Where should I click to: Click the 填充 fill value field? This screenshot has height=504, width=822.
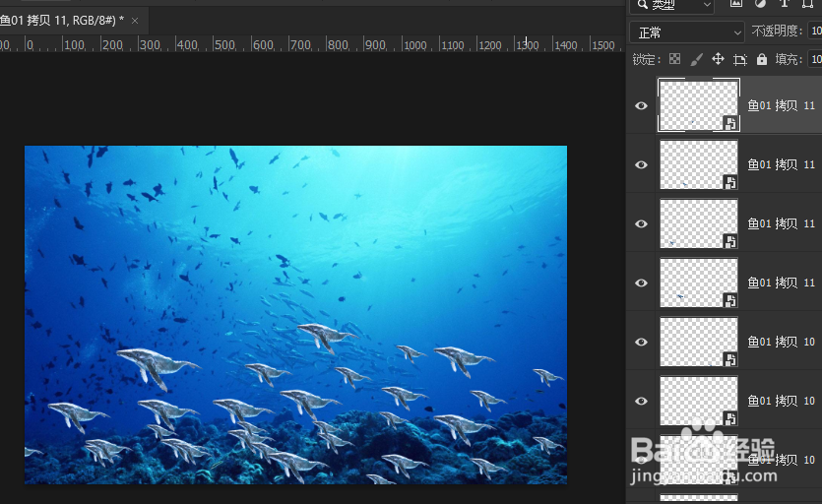(x=815, y=59)
